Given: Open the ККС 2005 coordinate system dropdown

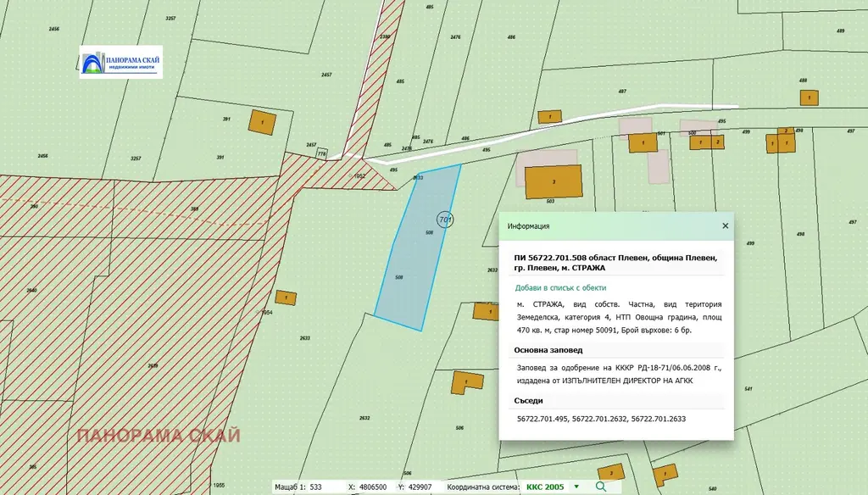Looking at the screenshot, I should tap(576, 487).
